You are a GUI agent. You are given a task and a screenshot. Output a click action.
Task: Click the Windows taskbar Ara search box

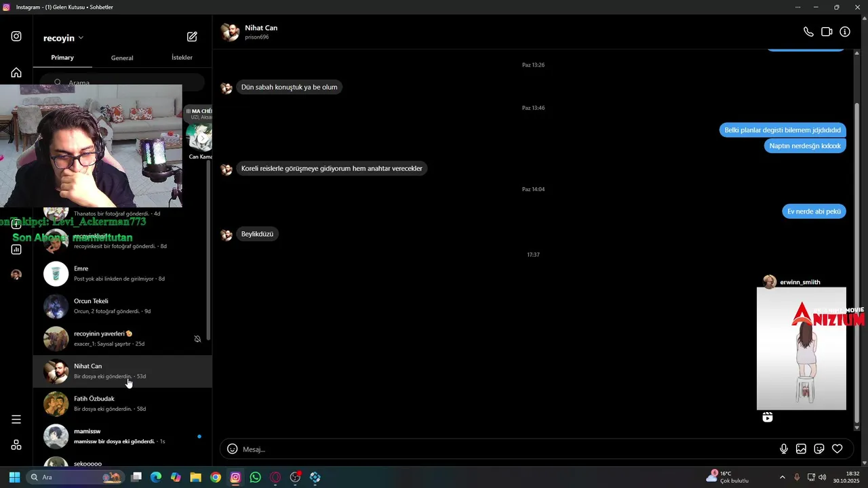[76, 477]
